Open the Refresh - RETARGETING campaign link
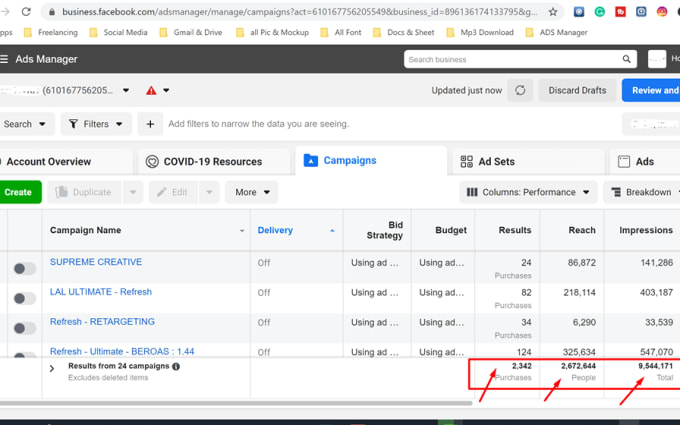 [102, 322]
